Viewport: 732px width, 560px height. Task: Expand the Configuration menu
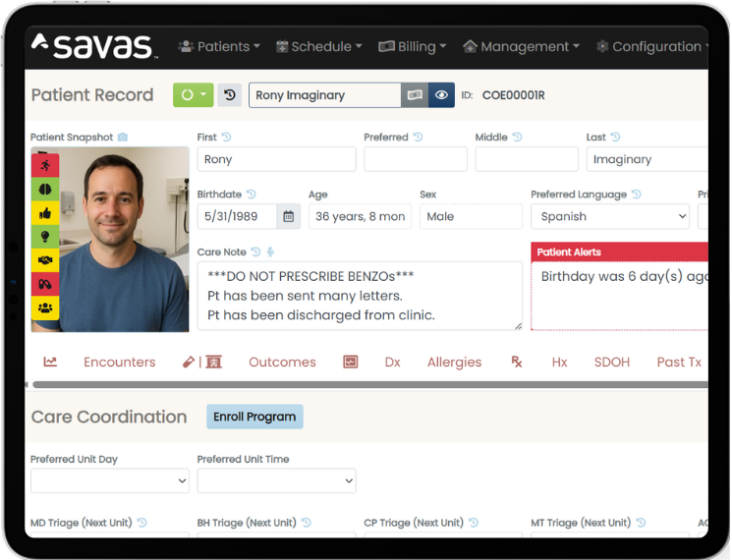click(x=651, y=47)
